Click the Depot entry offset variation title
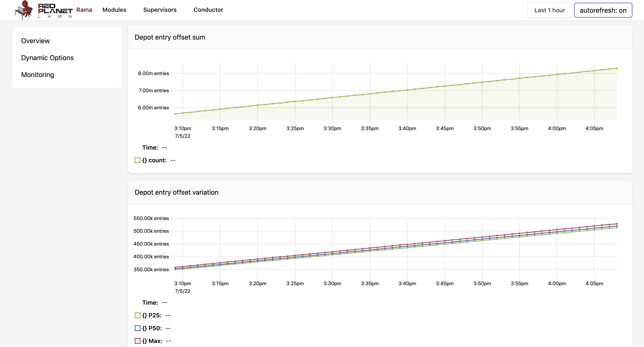This screenshot has height=347, width=644. [177, 192]
